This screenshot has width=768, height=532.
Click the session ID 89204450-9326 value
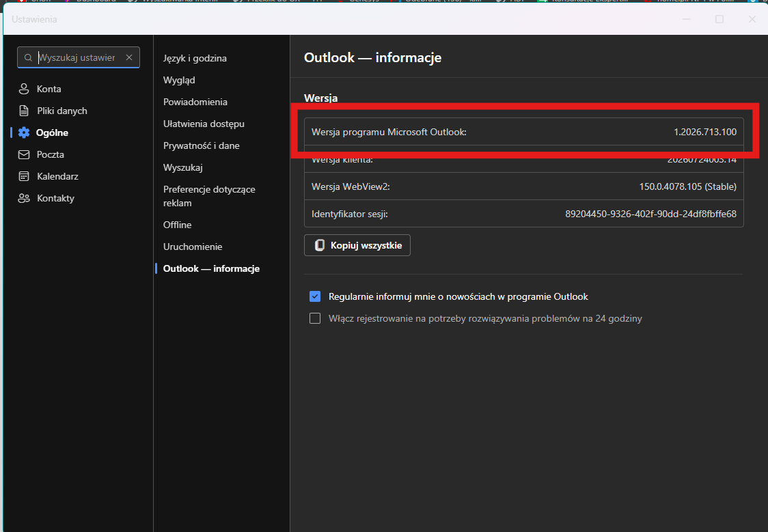[x=651, y=214]
